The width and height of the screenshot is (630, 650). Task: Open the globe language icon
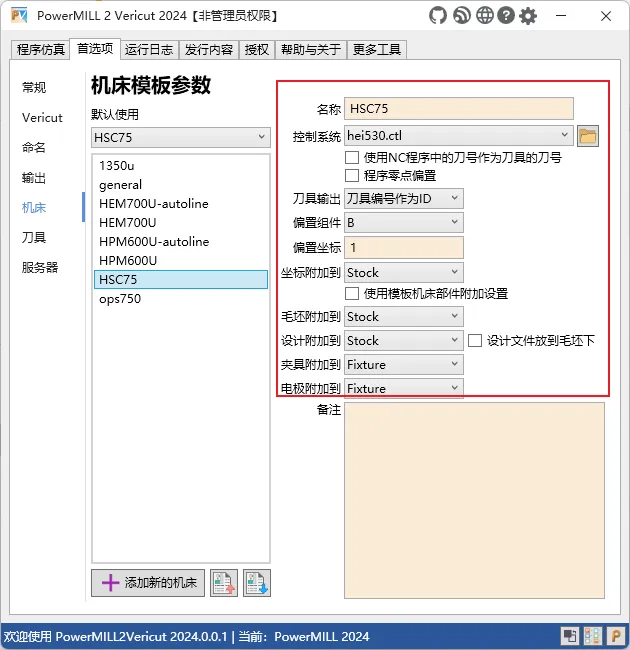(485, 16)
